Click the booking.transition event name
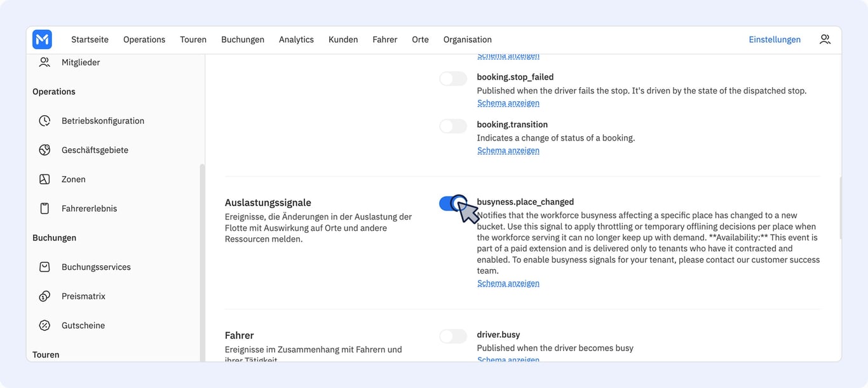This screenshot has height=388, width=868. tap(512, 125)
